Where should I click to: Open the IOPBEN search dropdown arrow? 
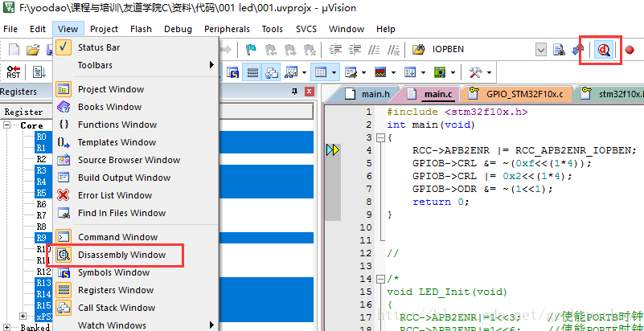point(541,50)
